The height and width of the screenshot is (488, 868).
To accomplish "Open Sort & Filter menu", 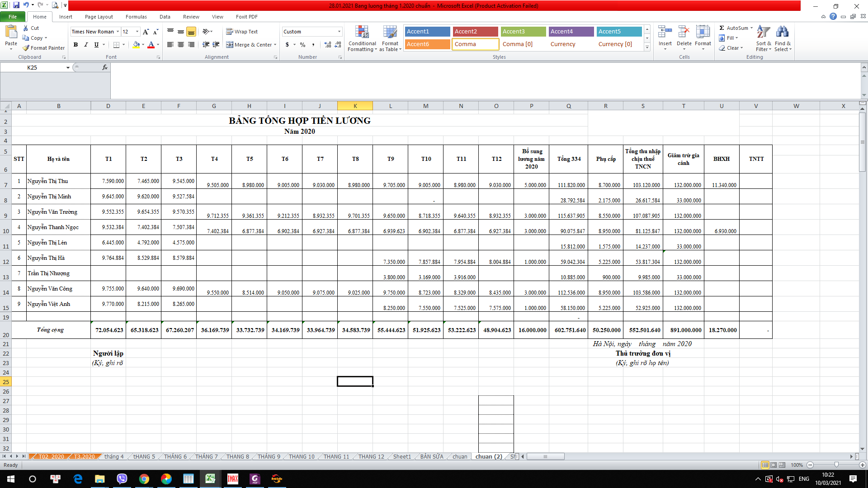I will (764, 38).
